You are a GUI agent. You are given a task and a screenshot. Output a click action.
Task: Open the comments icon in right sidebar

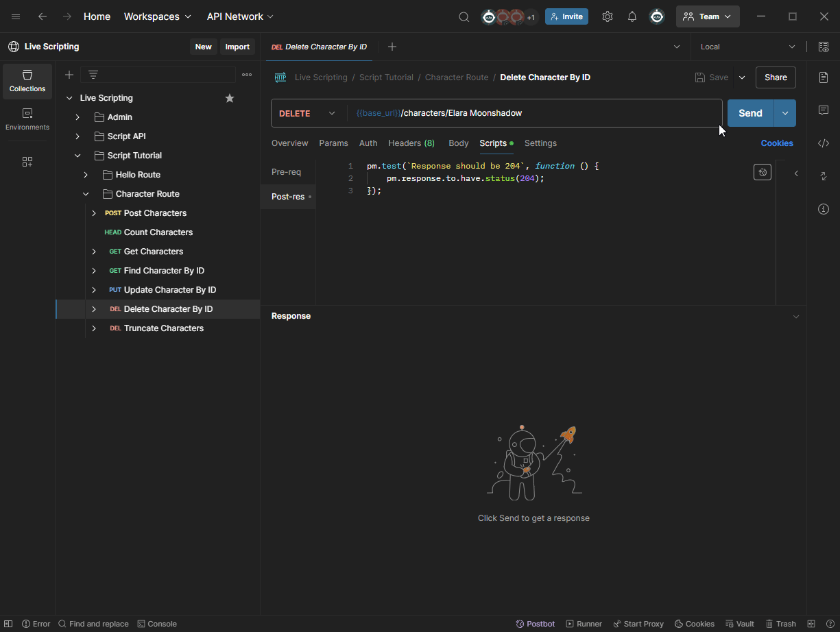[824, 110]
